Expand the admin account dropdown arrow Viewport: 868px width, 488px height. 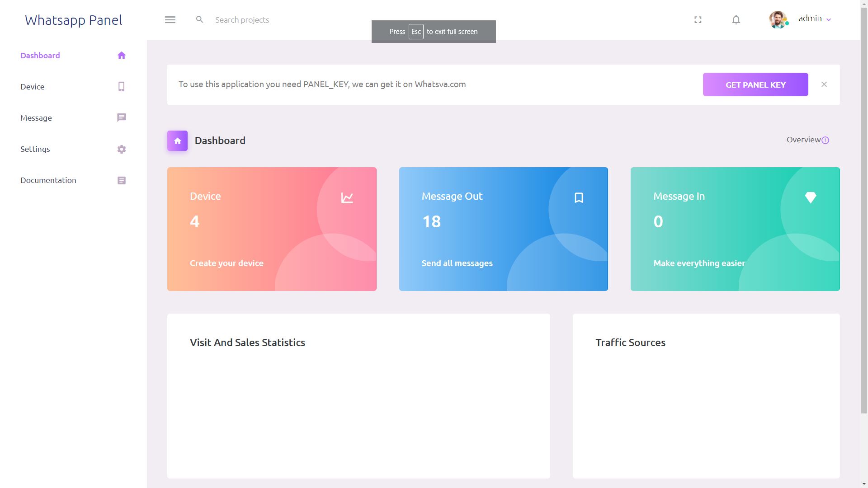click(x=829, y=20)
